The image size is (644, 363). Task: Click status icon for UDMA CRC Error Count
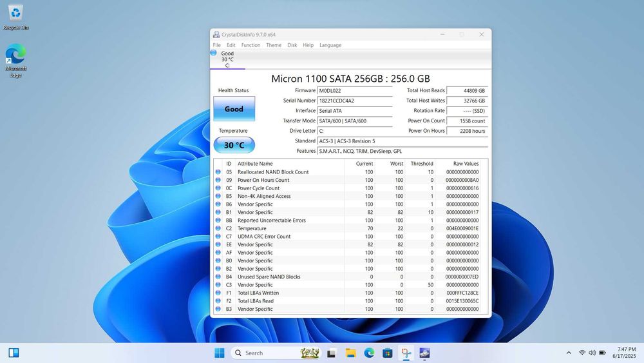pyautogui.click(x=218, y=237)
